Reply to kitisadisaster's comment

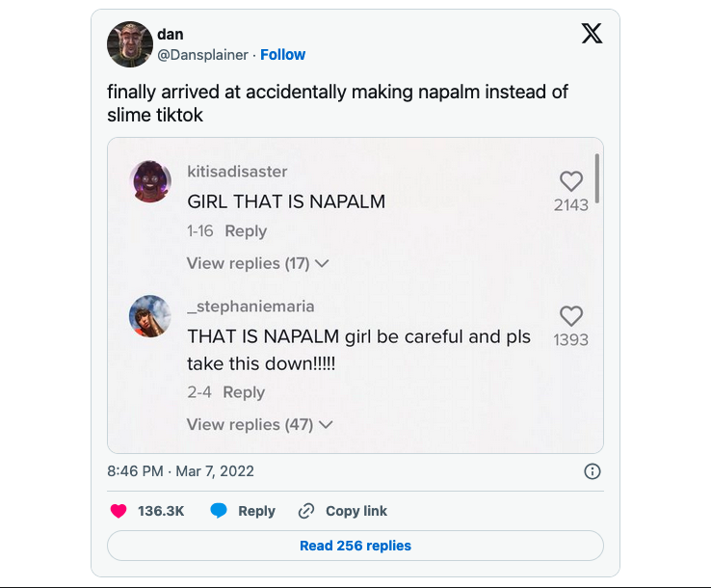click(x=246, y=231)
